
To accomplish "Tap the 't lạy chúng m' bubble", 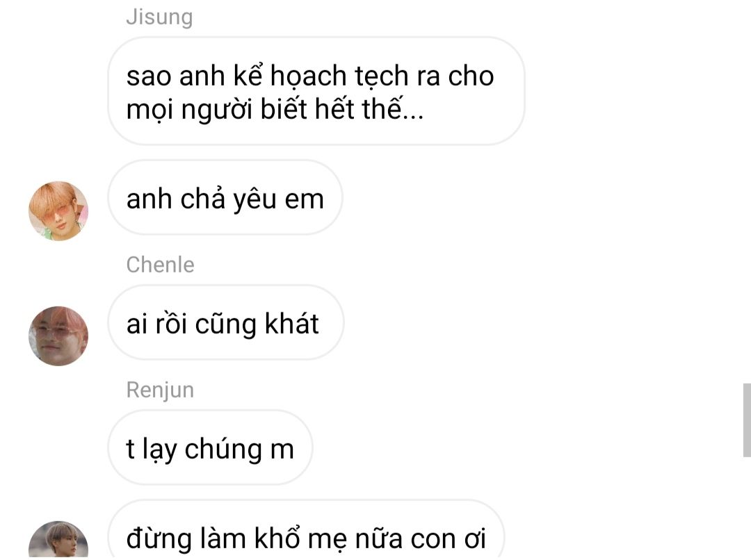I will click(x=210, y=447).
